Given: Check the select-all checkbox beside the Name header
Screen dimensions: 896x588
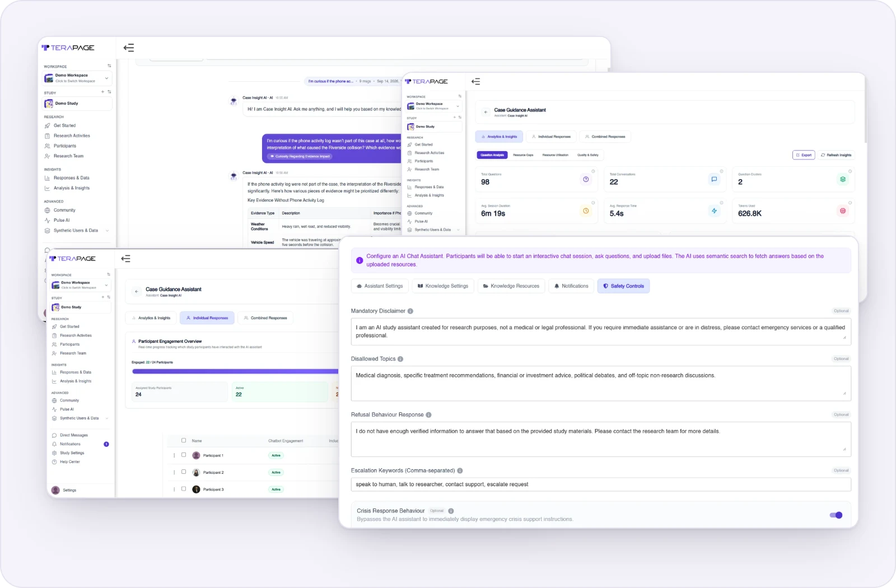Looking at the screenshot, I should tap(184, 441).
